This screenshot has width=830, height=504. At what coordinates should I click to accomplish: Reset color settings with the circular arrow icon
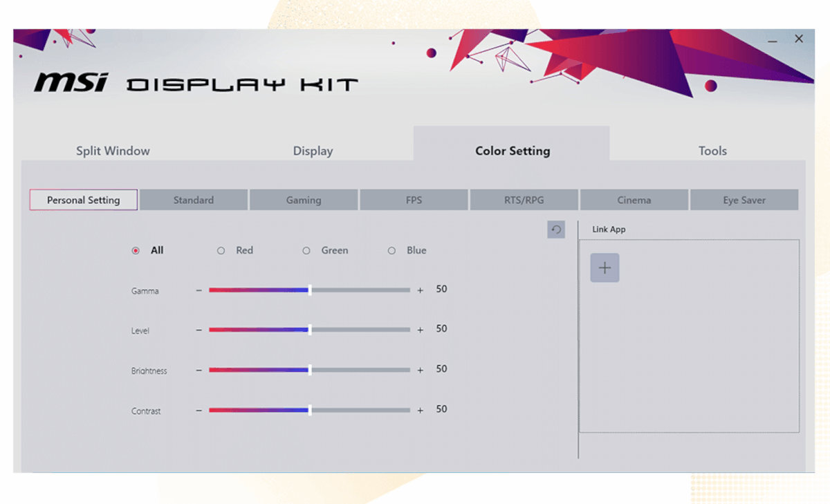[x=556, y=230]
